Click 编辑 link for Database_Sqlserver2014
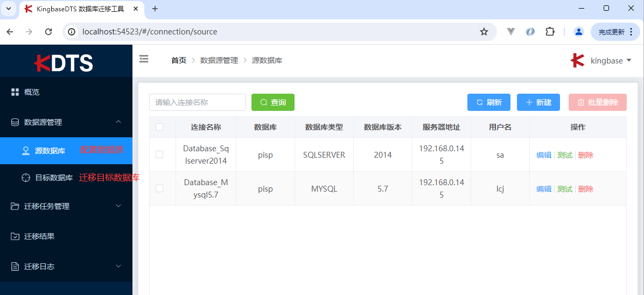Screen dimensions: 644x295 (x=543, y=155)
